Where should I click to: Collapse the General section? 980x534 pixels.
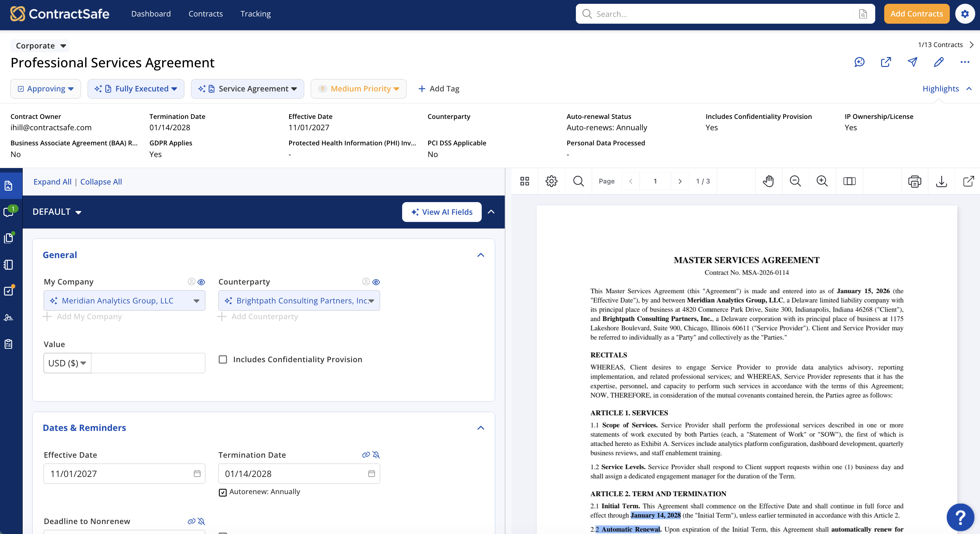(x=480, y=255)
